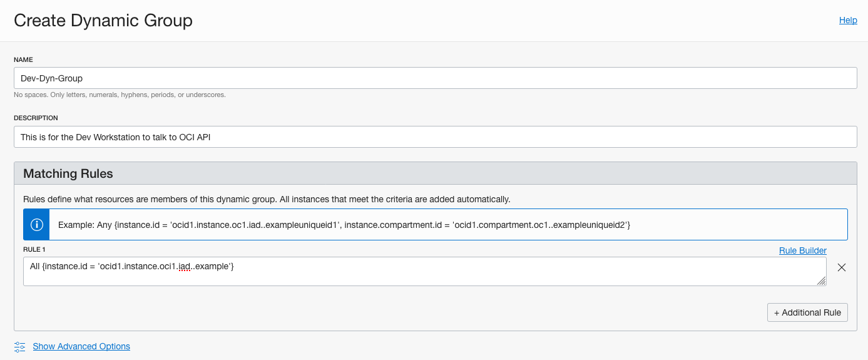
Task: Open the Help link
Action: pos(847,20)
